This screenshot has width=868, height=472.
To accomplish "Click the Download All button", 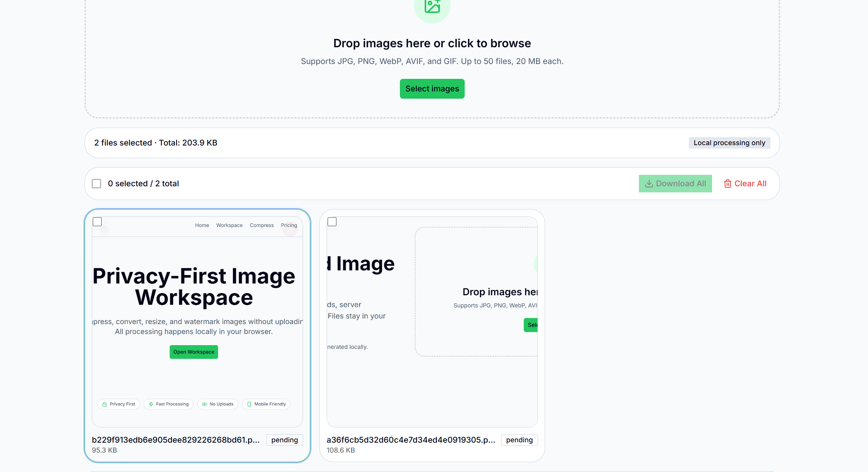I will coord(675,184).
